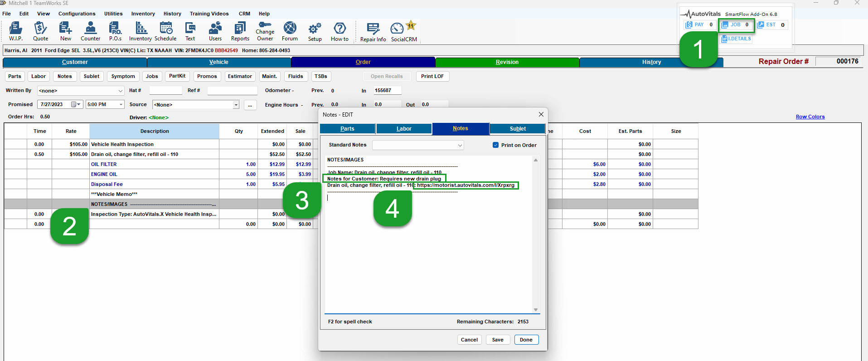Select the Disposal Fee row

point(351,184)
